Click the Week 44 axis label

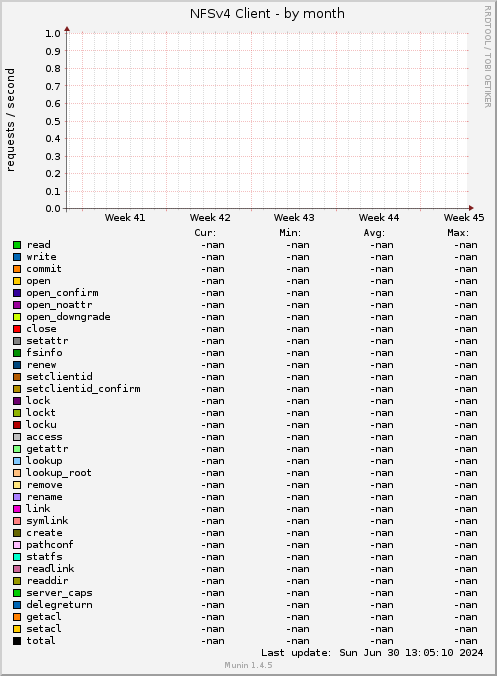click(379, 218)
